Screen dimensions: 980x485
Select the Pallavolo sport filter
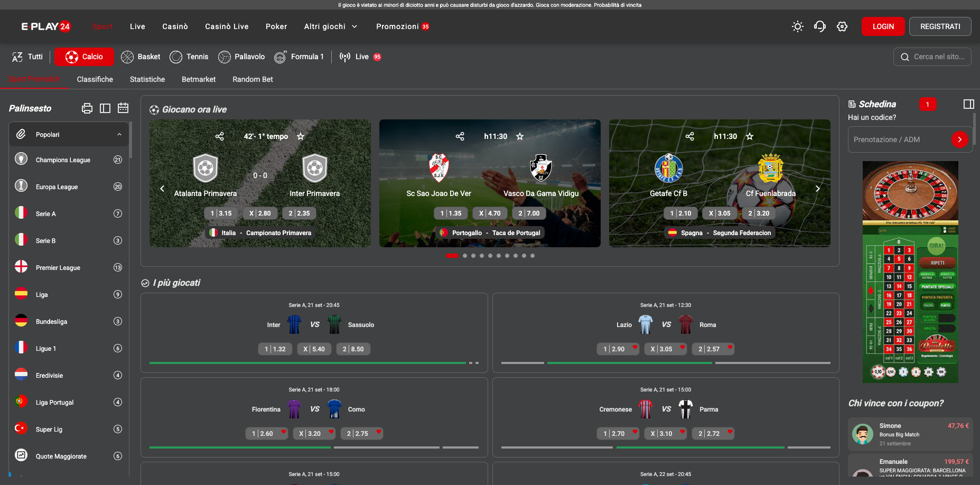point(241,57)
